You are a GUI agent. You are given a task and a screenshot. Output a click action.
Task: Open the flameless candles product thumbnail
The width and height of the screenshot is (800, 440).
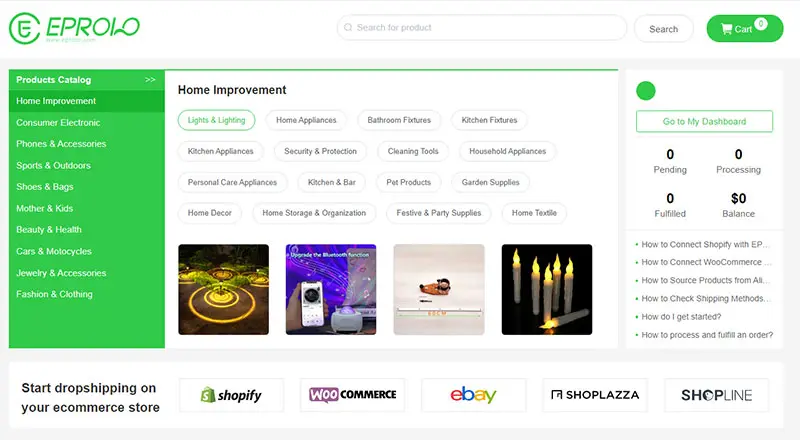tap(547, 289)
